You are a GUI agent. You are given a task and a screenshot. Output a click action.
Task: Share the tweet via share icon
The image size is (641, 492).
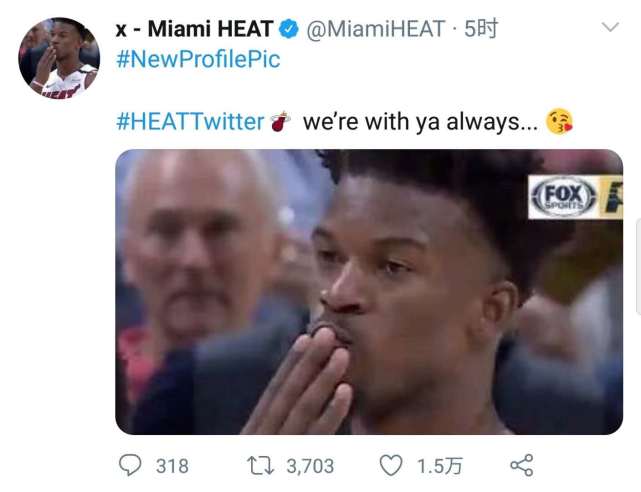coord(522,465)
